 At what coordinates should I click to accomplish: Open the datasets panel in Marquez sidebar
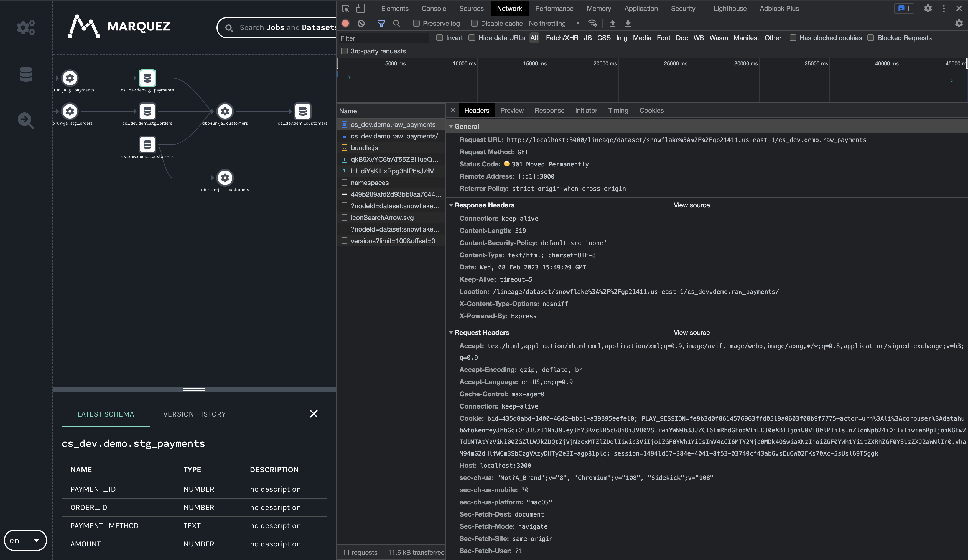(x=25, y=74)
